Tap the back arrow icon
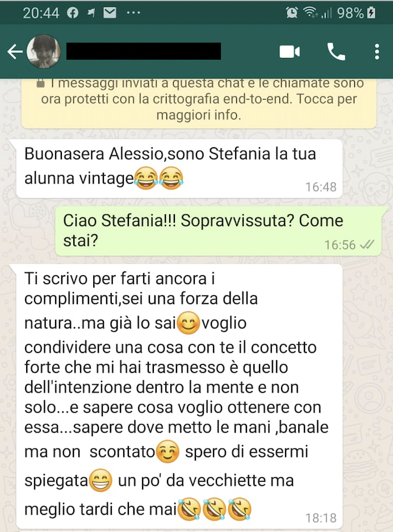The height and width of the screenshot is (532, 393). tap(15, 52)
